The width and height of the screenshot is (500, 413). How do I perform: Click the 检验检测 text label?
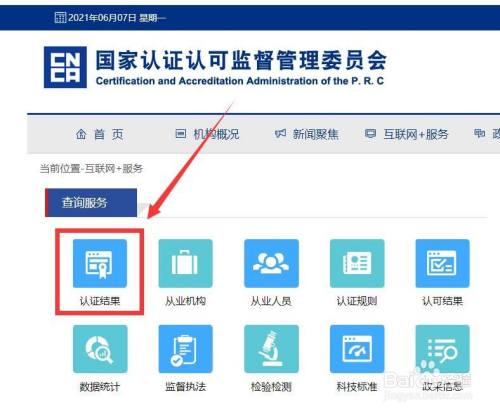click(271, 387)
